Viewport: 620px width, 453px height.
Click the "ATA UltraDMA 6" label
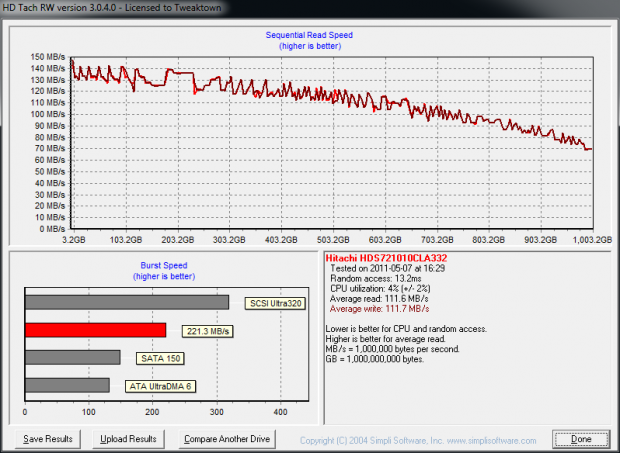click(161, 386)
